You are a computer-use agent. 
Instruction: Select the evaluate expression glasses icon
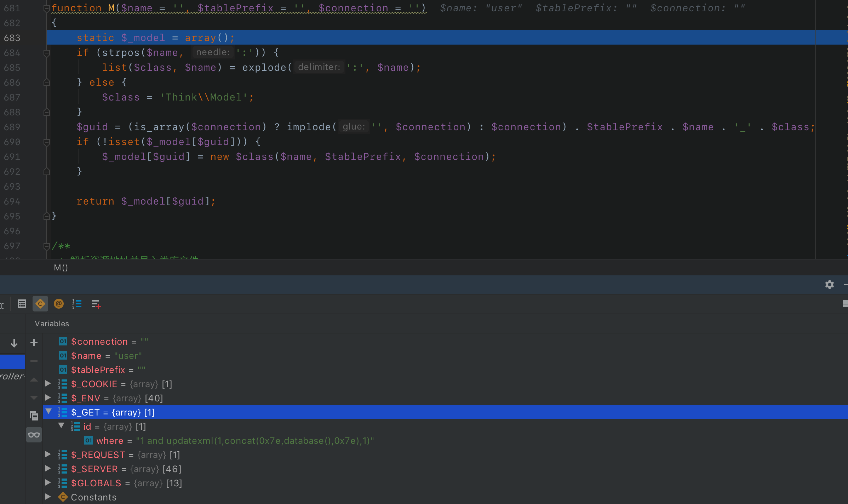tap(34, 434)
